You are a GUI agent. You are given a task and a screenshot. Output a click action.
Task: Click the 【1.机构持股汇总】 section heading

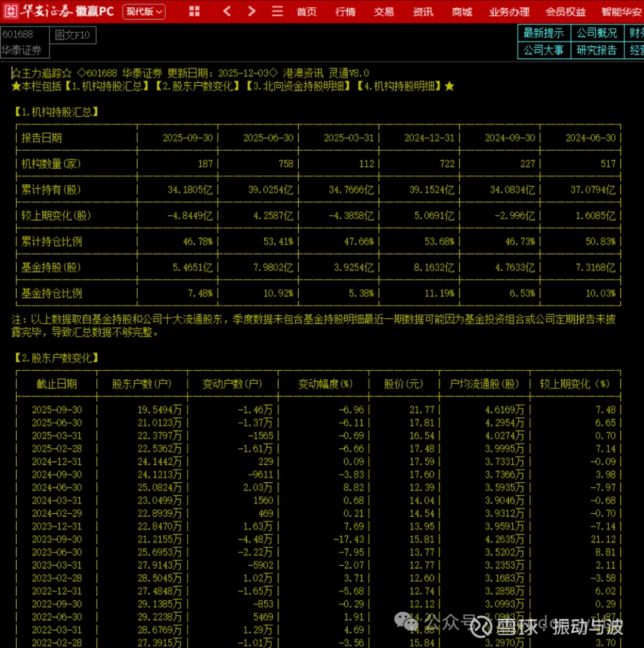(x=55, y=112)
